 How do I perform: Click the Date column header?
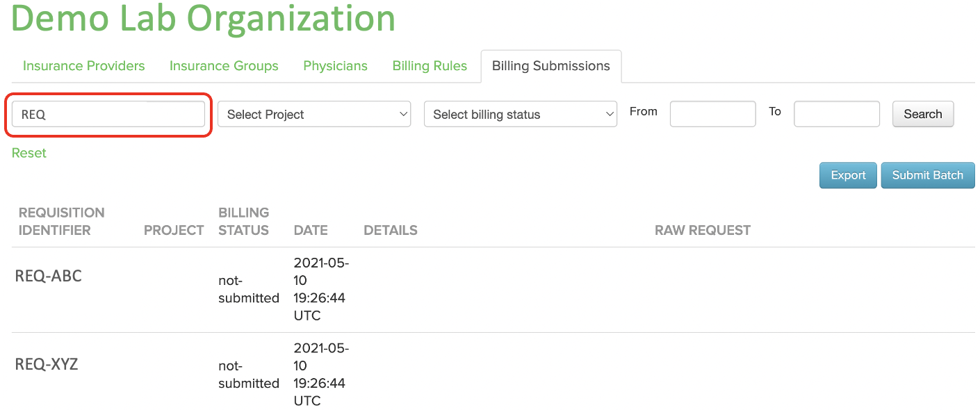pos(311,230)
